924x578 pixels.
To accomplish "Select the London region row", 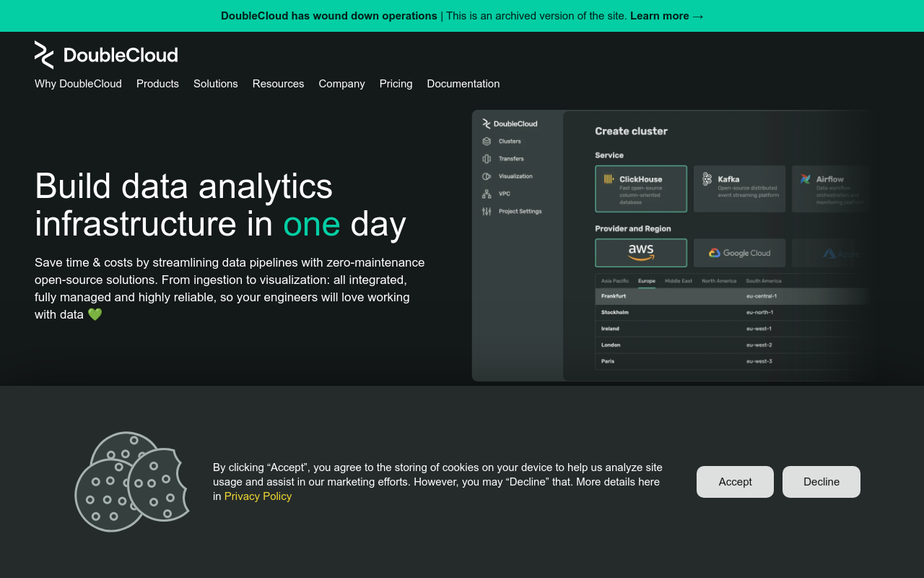I will [732, 345].
